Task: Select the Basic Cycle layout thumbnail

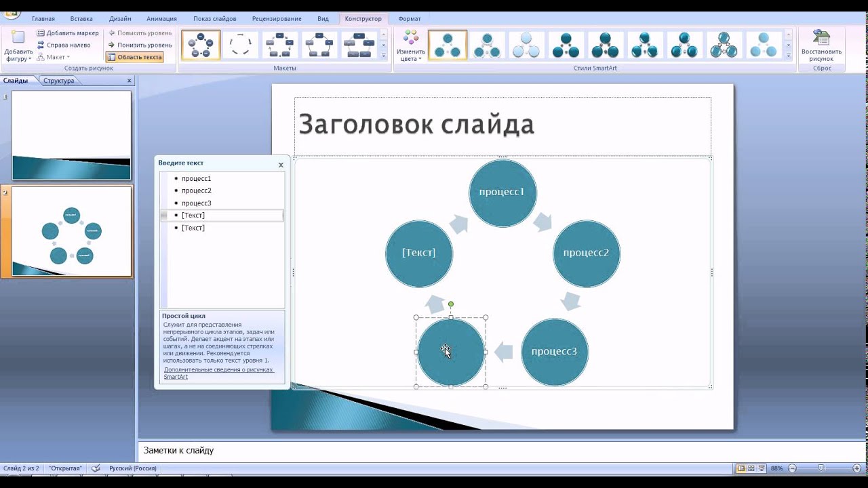Action: (201, 45)
